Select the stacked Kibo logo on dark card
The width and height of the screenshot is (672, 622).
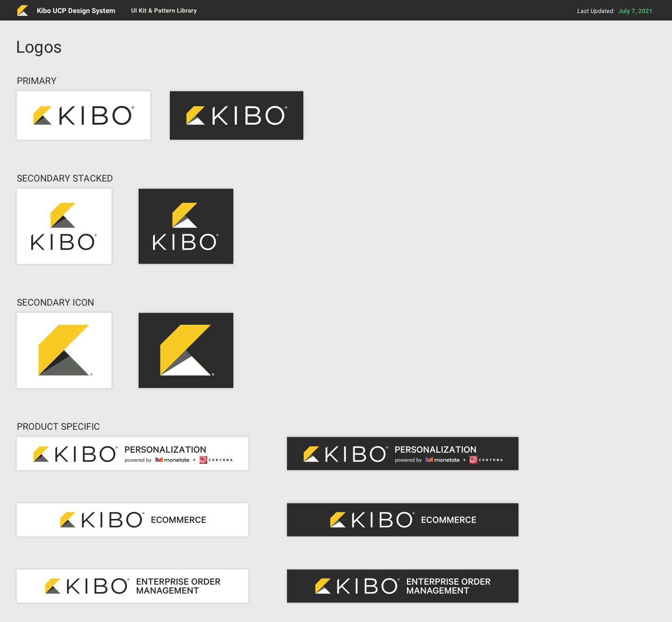tap(186, 226)
